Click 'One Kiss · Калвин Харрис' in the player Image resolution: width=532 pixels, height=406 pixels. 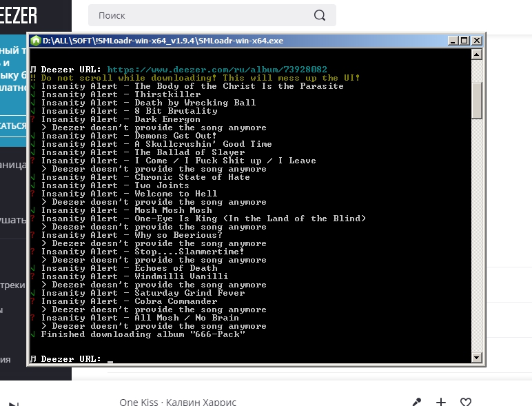[178, 402]
